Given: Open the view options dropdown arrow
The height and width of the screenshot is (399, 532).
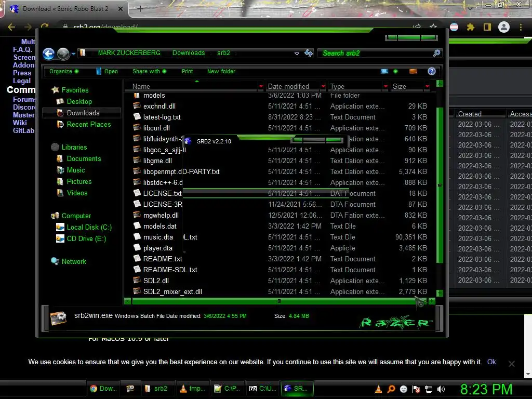Looking at the screenshot, I should [395, 71].
